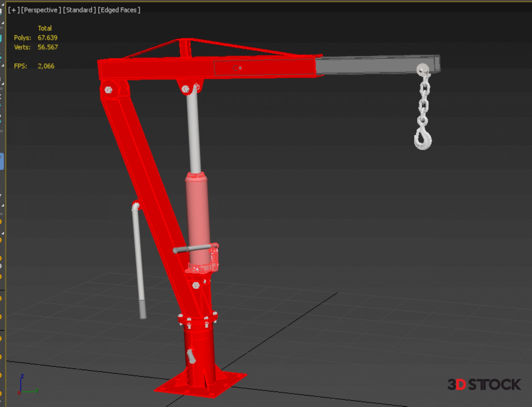
Task: Open the [+] viewport general menu
Action: (14, 10)
